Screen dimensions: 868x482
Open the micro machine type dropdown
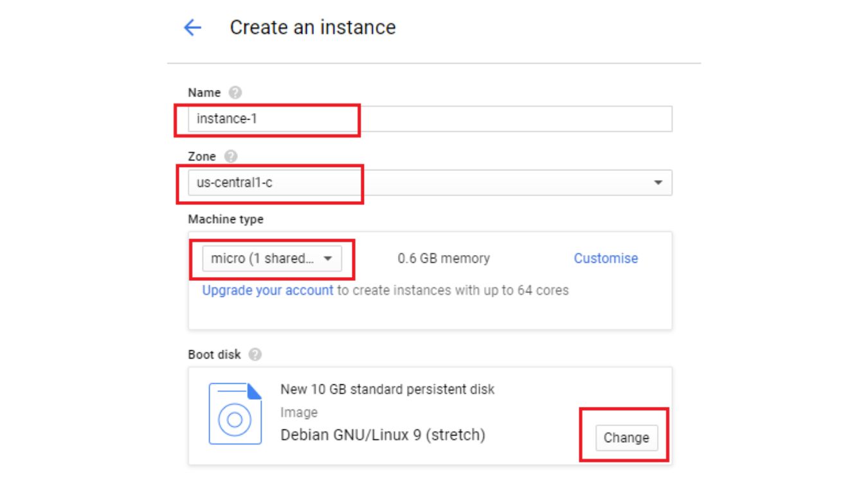tap(272, 258)
